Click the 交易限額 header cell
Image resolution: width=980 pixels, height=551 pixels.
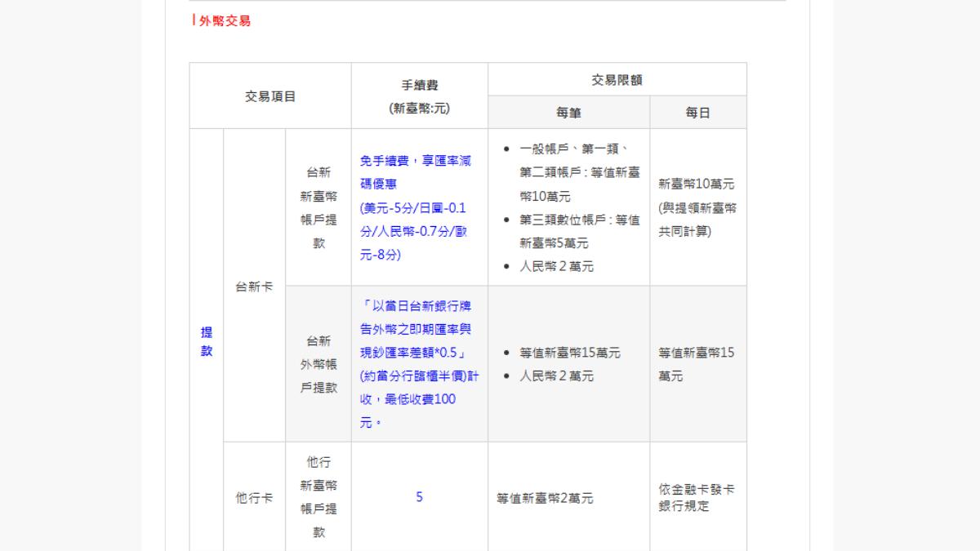click(617, 79)
